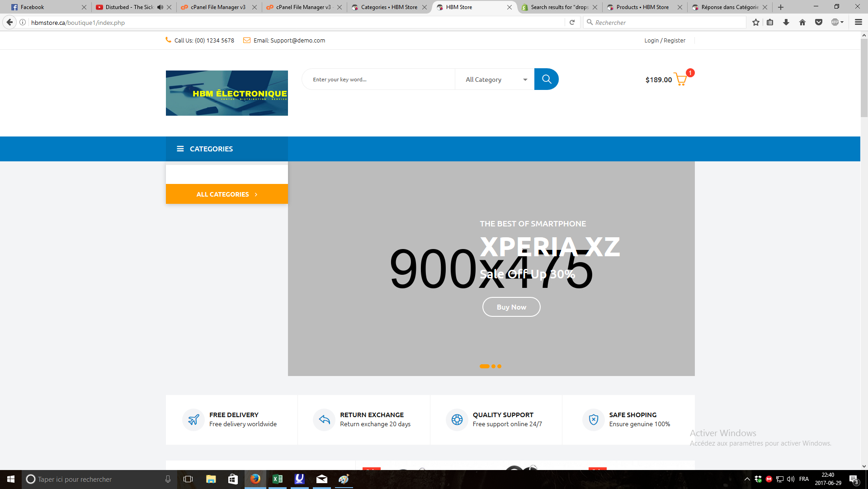Click the Buy Now button
Screen dimensions: 868x489
coord(511,307)
